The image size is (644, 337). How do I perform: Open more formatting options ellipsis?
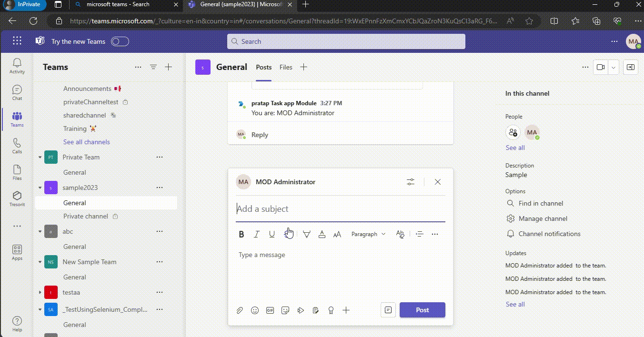435,234
